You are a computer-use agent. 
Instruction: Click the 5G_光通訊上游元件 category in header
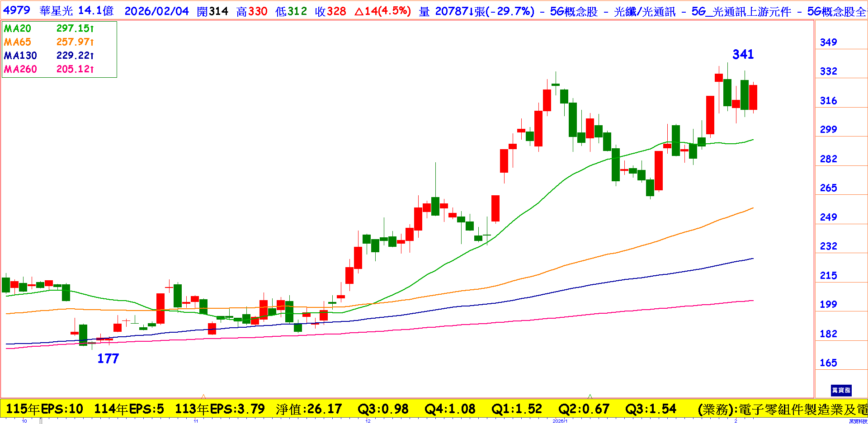[x=741, y=11]
